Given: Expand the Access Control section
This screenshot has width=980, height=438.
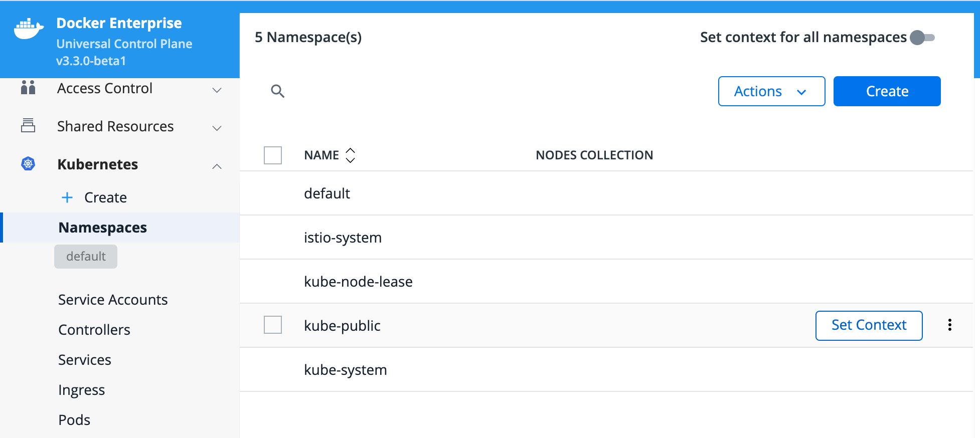Looking at the screenshot, I should click(217, 90).
